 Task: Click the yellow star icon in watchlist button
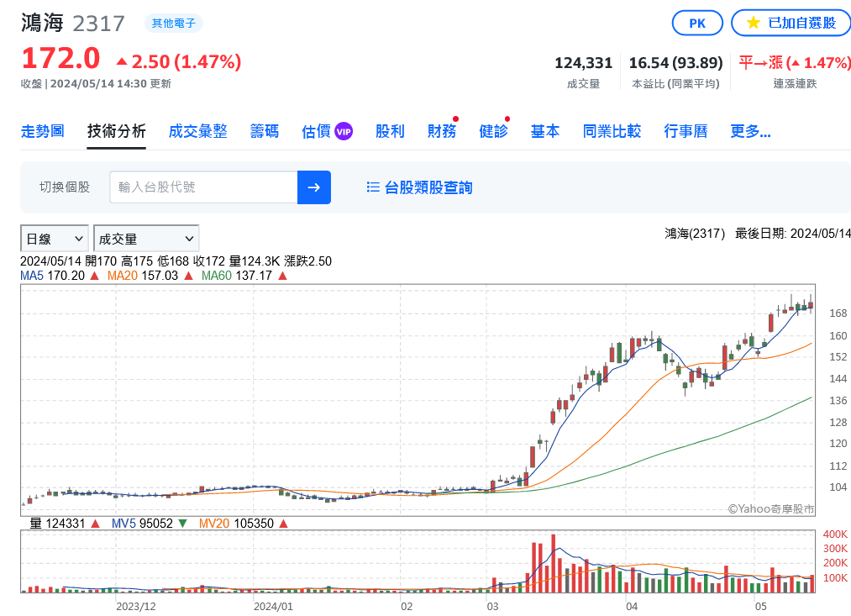coord(753,23)
